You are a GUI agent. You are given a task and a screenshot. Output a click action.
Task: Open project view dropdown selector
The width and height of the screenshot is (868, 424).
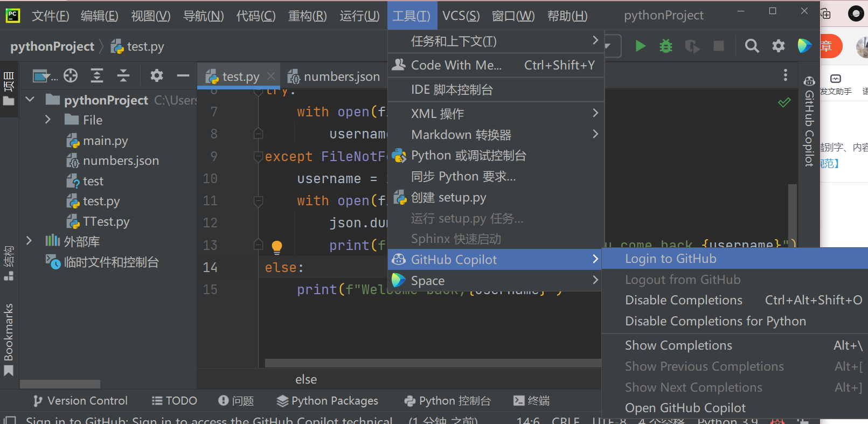pos(45,76)
